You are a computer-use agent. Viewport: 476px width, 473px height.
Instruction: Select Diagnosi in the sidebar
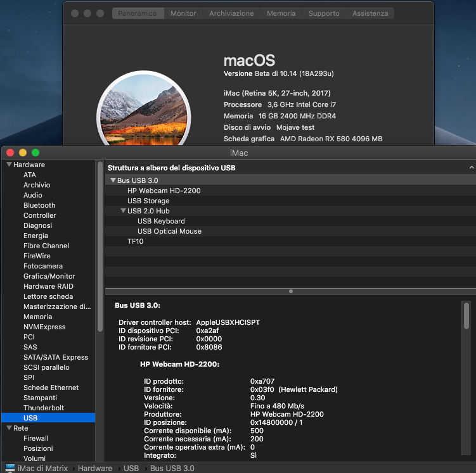pos(37,225)
